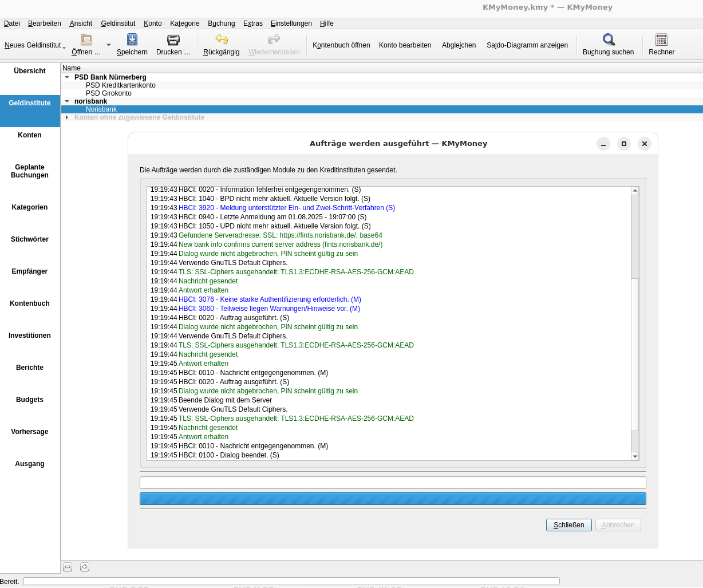Image resolution: width=703 pixels, height=588 pixels.
Task: Click Konto bearbeiten in the toolbar
Action: click(405, 45)
